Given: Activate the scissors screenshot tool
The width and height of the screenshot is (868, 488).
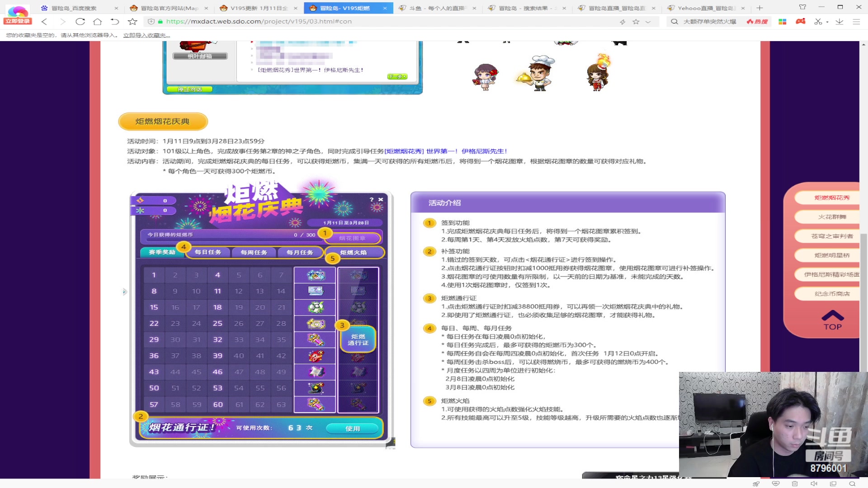Looking at the screenshot, I should (818, 21).
